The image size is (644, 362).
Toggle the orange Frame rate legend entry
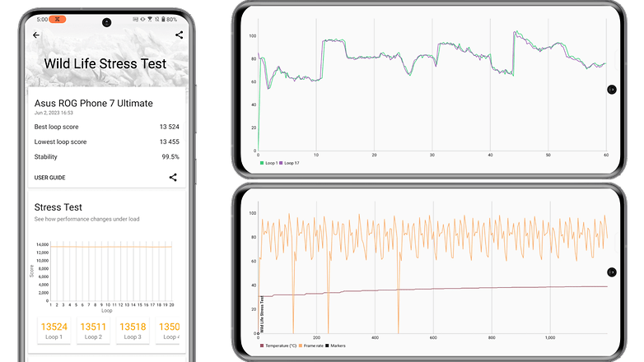coord(311,346)
